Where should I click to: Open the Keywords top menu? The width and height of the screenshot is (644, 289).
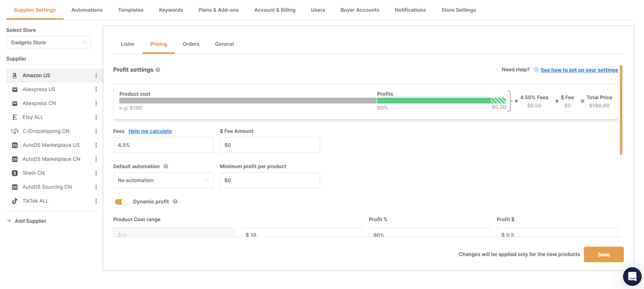click(171, 10)
